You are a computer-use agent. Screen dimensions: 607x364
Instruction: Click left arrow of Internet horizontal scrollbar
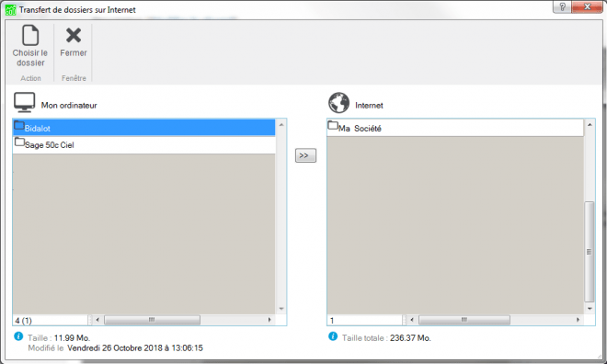point(412,320)
